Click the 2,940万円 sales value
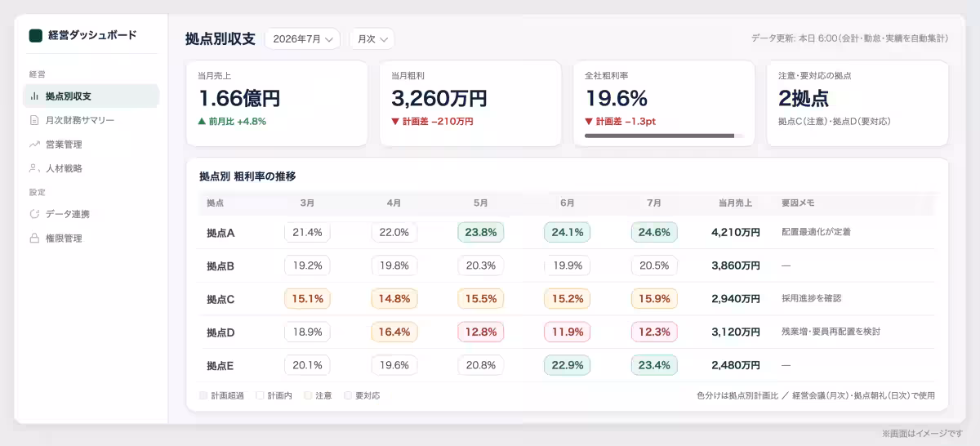This screenshot has height=446, width=980. tap(736, 299)
